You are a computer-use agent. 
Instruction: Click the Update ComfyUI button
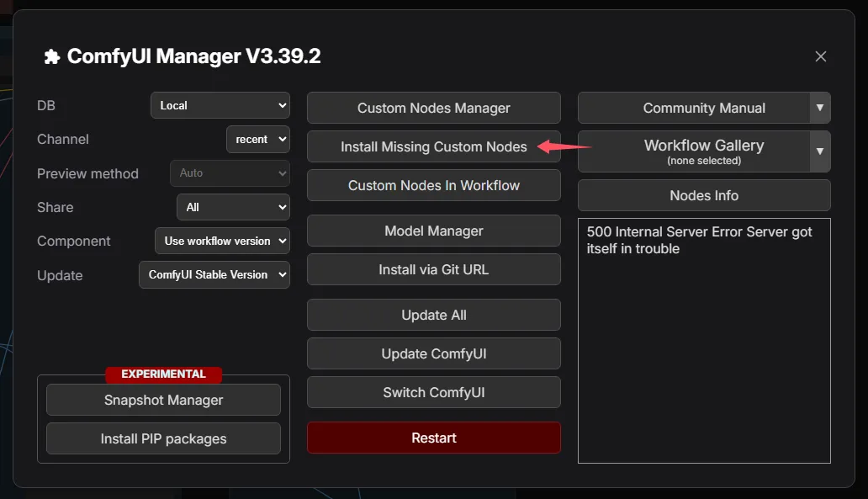434,354
